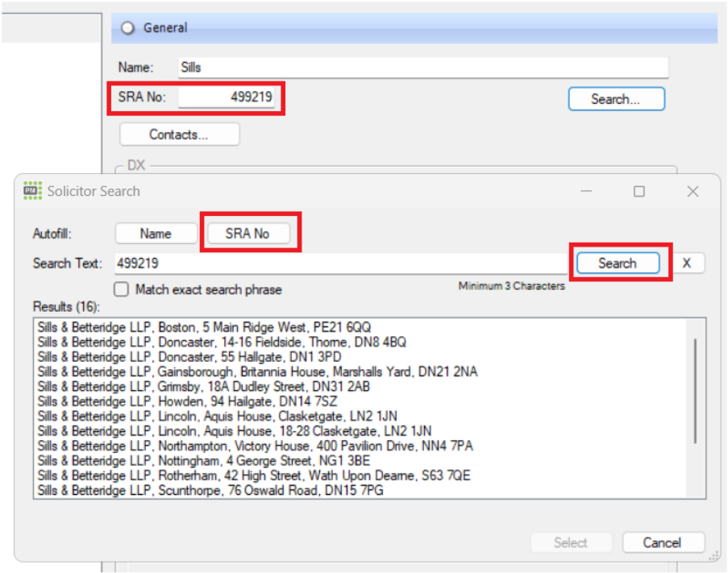
Task: Click the PM application icon in dialog title bar
Action: coord(31,191)
